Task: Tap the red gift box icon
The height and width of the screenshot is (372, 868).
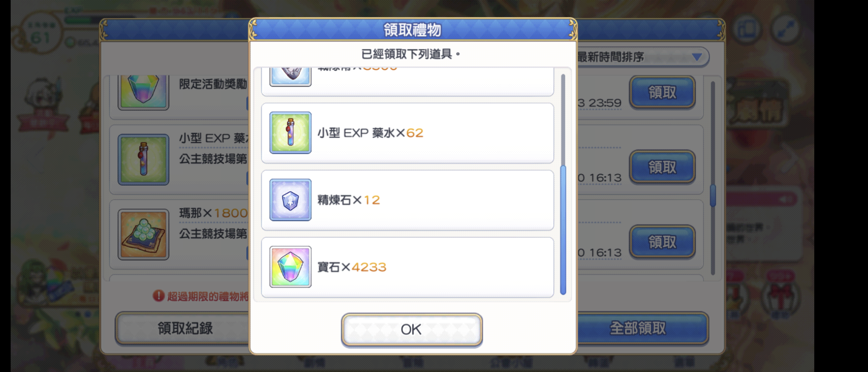Action: [x=781, y=296]
